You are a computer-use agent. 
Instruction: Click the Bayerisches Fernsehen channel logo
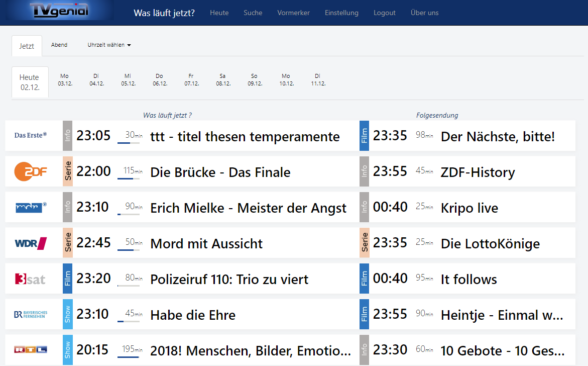point(30,314)
